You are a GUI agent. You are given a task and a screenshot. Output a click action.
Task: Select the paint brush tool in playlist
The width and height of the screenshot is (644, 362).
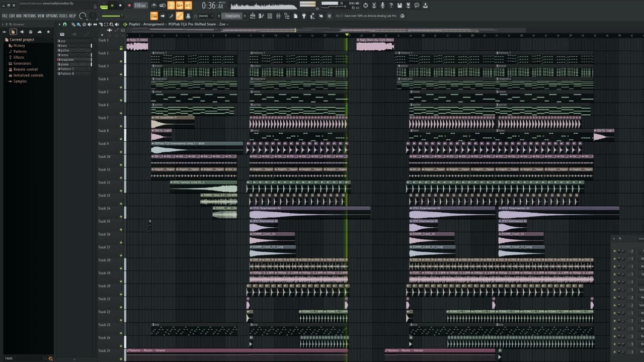pyautogui.click(x=78, y=24)
